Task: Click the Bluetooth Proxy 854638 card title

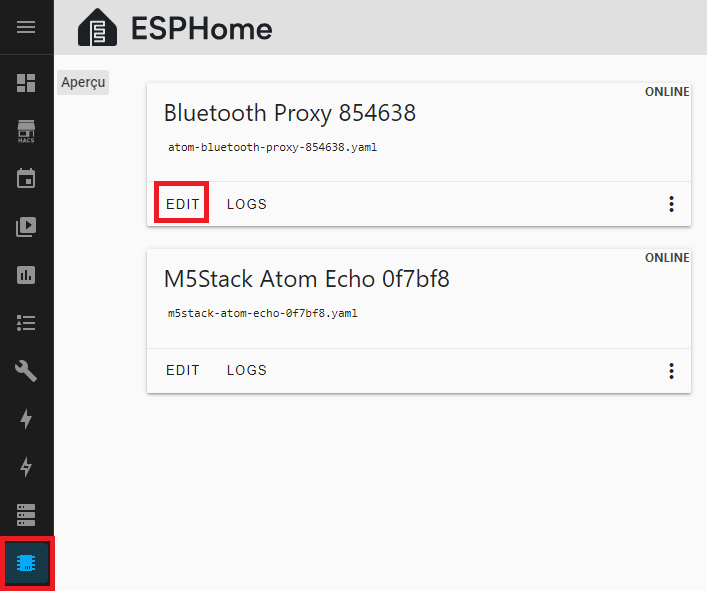Action: (290, 113)
